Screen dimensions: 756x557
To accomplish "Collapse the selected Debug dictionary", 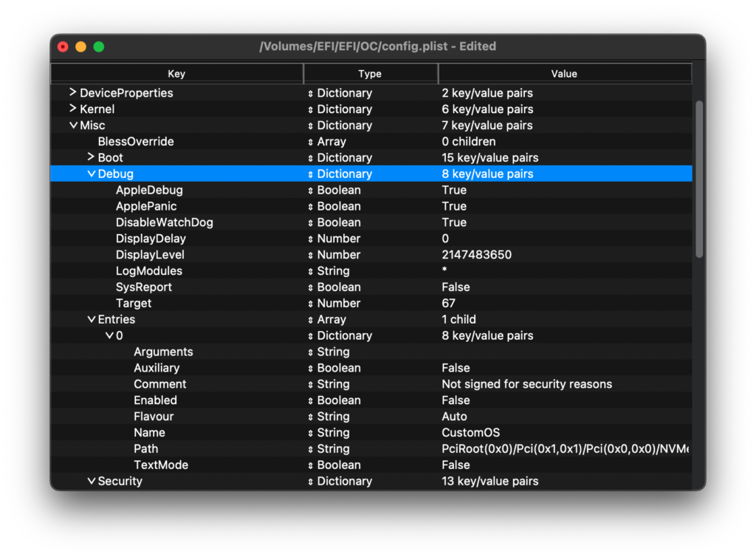I will pyautogui.click(x=91, y=174).
